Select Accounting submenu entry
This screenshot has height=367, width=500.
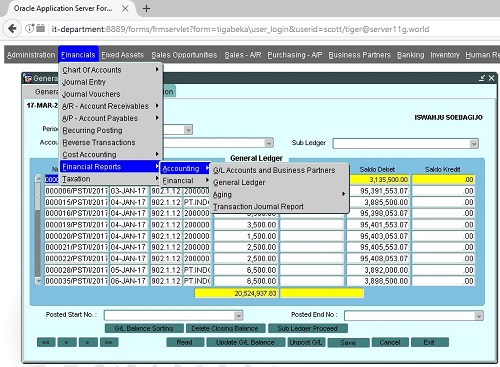[185, 168]
